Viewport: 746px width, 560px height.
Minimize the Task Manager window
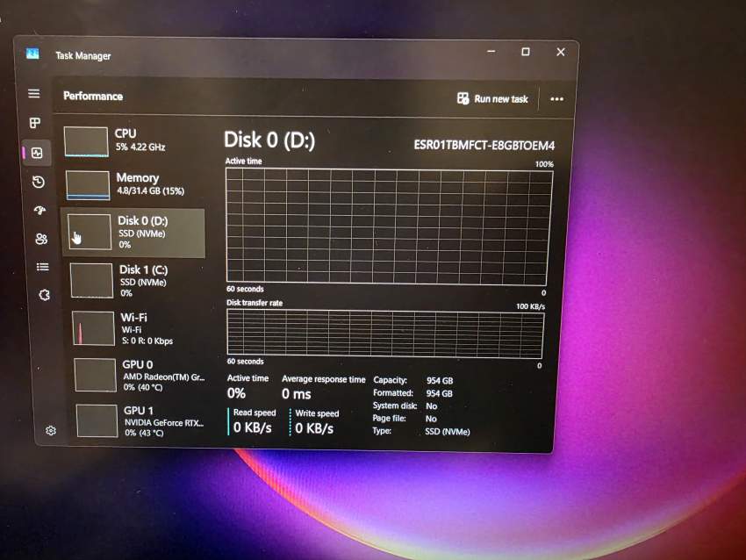tap(491, 51)
